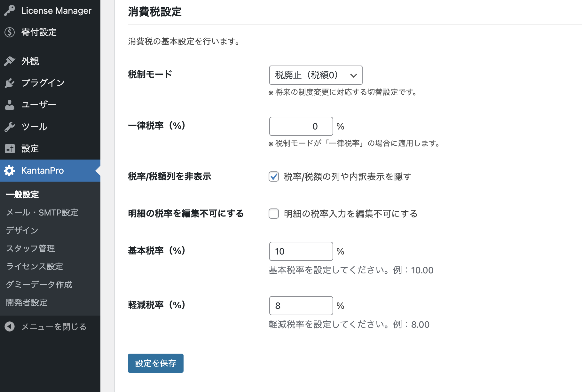Open スタッフ管理 submenu item
The width and height of the screenshot is (582, 392).
pos(31,248)
